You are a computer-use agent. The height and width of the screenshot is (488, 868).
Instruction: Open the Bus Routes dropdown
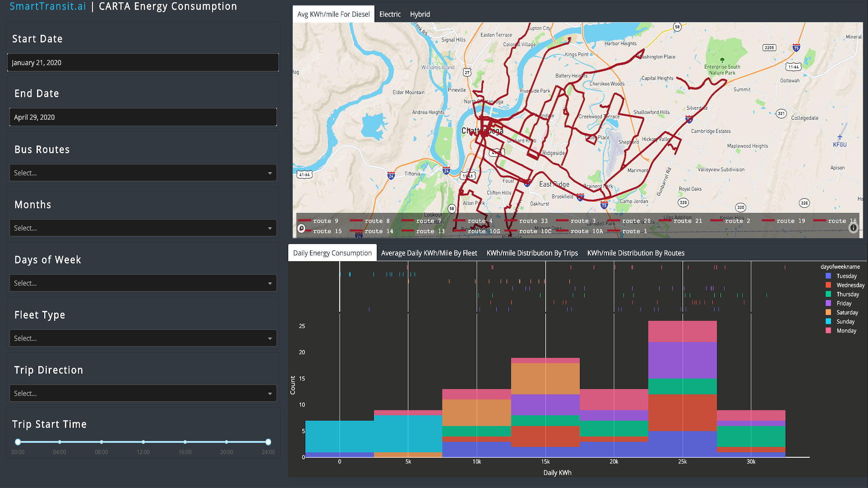point(143,173)
